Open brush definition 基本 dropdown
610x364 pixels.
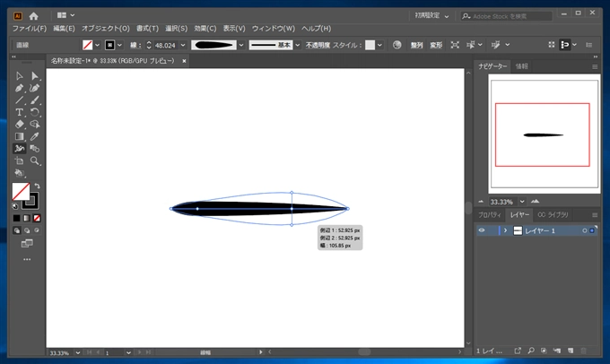[298, 45]
